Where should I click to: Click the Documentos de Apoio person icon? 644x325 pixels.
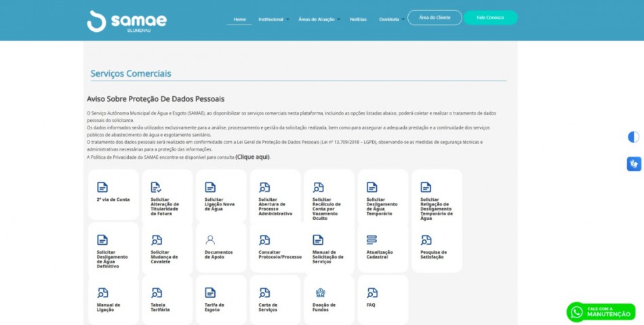click(210, 240)
